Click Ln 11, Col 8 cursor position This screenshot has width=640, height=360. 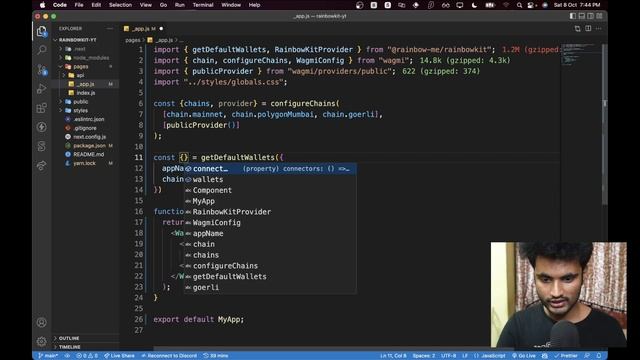tap(393, 356)
